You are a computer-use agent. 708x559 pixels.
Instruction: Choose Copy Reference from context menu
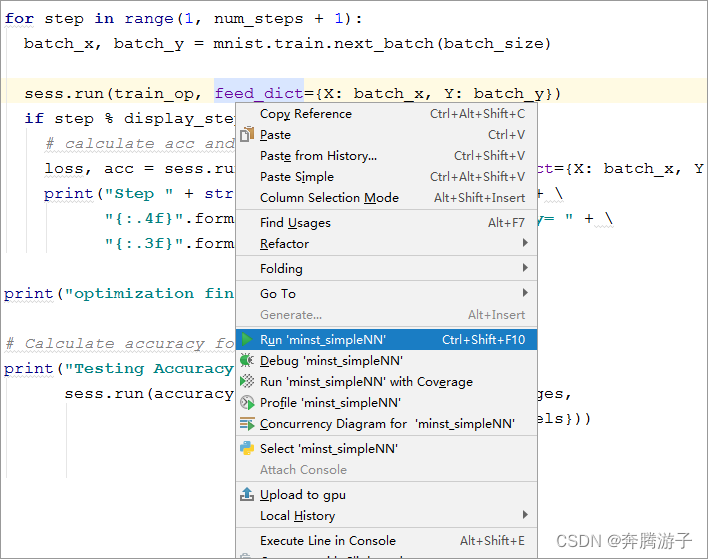[x=387, y=114]
